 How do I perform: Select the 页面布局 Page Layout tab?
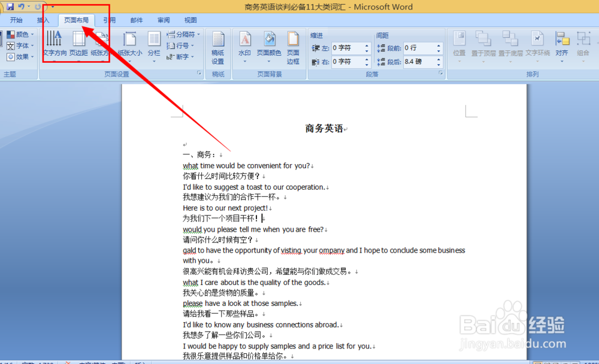77,20
